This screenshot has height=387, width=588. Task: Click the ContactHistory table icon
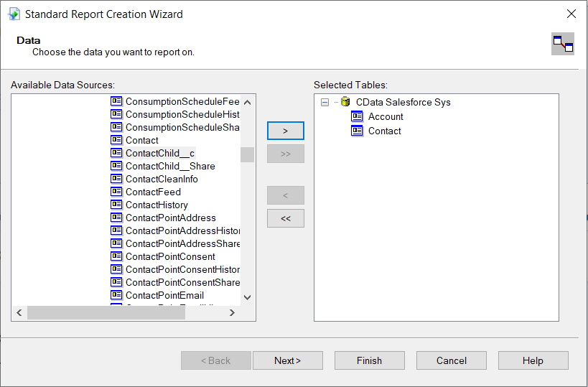(116, 205)
